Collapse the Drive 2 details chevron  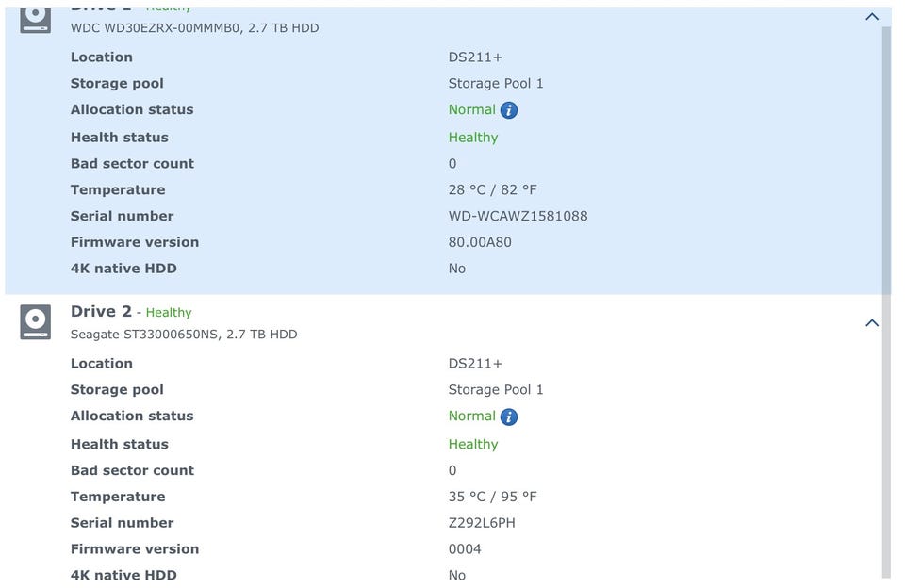coord(872,322)
